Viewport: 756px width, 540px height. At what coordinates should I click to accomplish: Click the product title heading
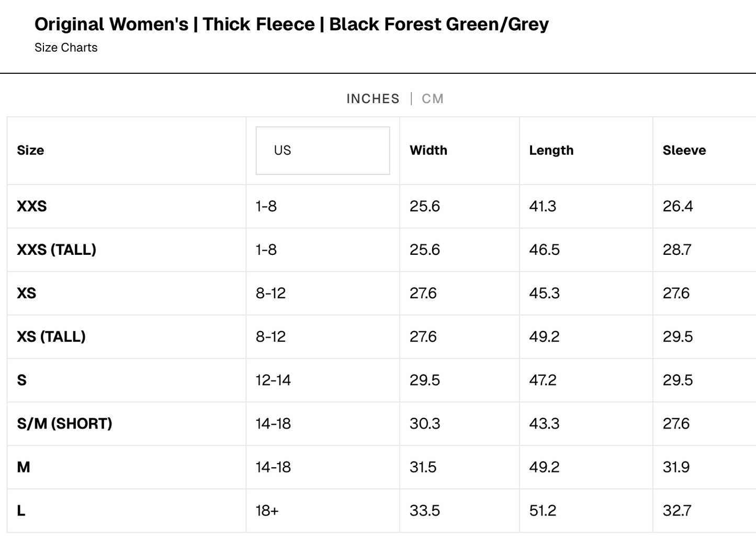[291, 24]
